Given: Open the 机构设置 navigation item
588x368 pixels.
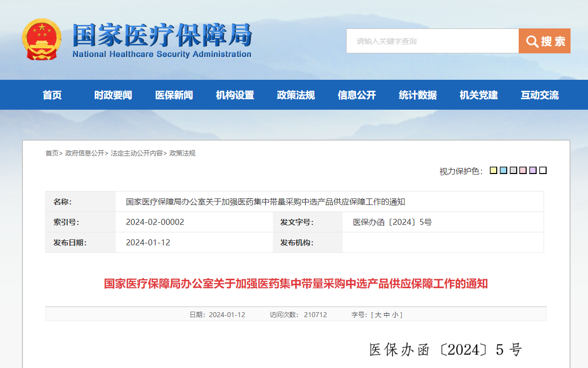Looking at the screenshot, I should point(235,95).
